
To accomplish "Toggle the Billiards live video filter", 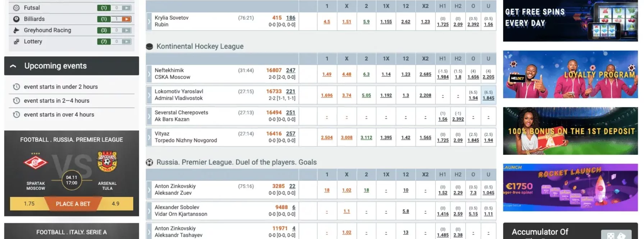I will (x=126, y=19).
